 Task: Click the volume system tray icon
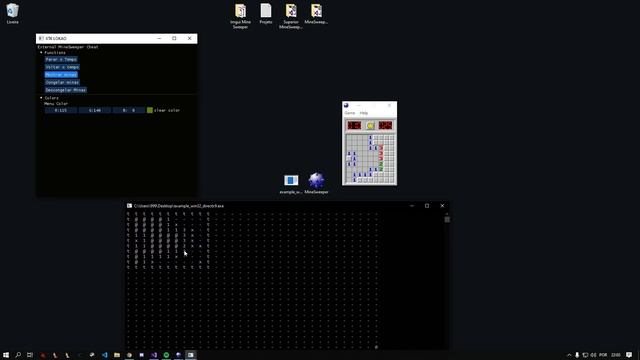[x=593, y=355]
